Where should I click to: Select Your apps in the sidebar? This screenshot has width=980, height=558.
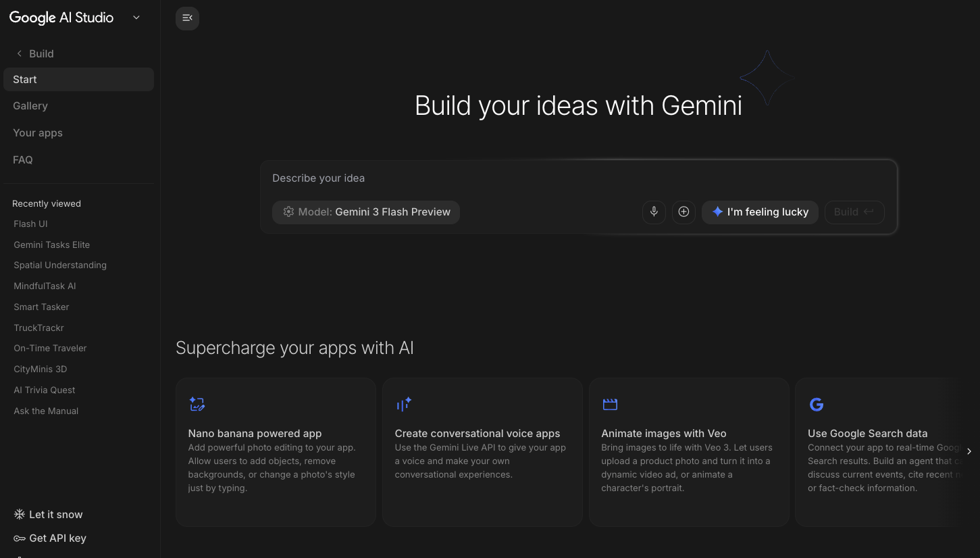coord(38,133)
